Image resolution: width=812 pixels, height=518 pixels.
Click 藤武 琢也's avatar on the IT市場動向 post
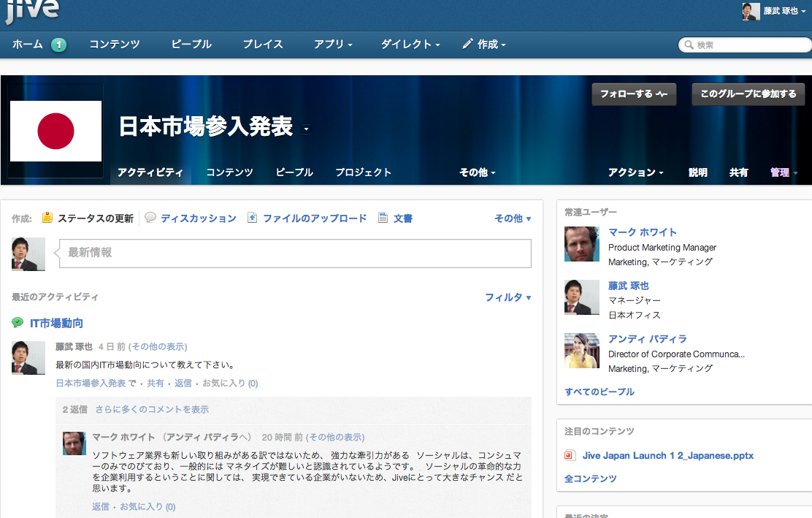point(28,358)
